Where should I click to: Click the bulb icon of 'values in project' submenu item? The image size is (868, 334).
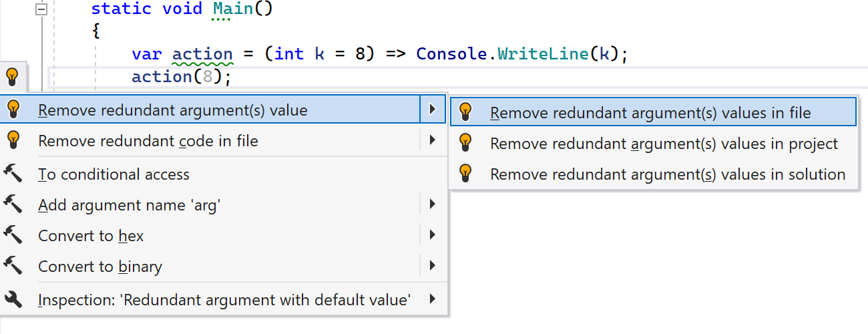(466, 143)
